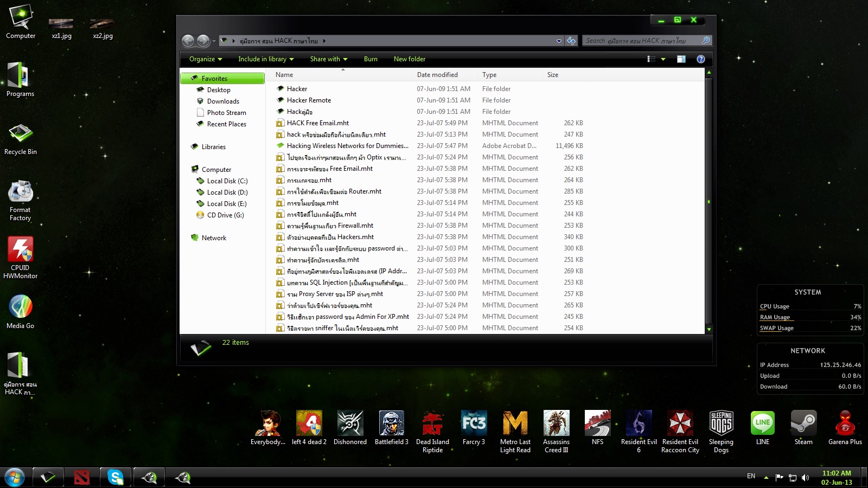This screenshot has width=868, height=488.
Task: Toggle the preview pane icon
Action: (681, 59)
